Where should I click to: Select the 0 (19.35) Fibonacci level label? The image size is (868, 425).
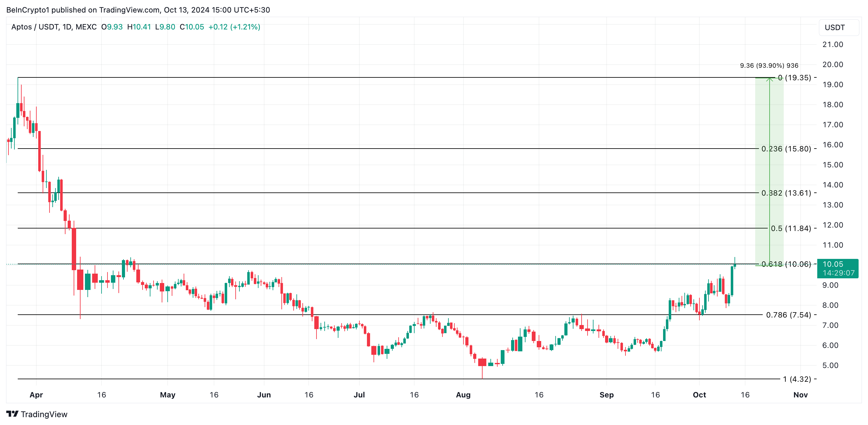pos(794,78)
